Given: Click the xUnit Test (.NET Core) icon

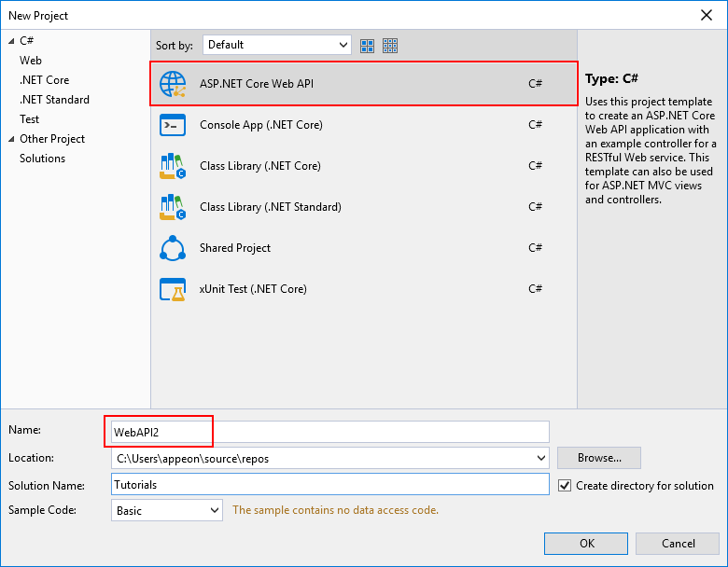Looking at the screenshot, I should pyautogui.click(x=174, y=289).
